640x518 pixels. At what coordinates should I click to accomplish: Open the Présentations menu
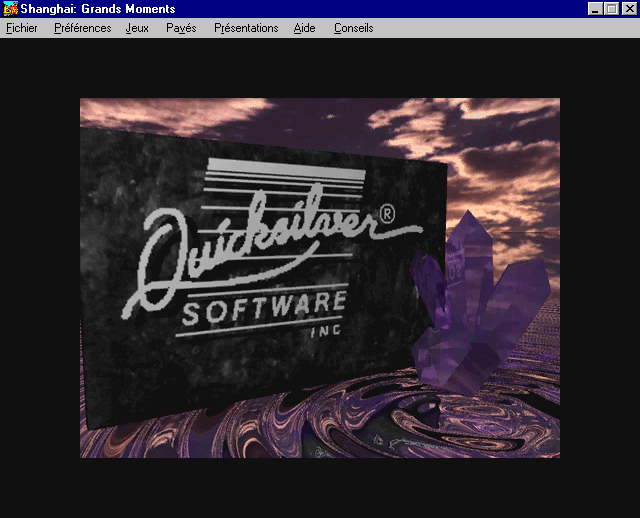point(246,28)
